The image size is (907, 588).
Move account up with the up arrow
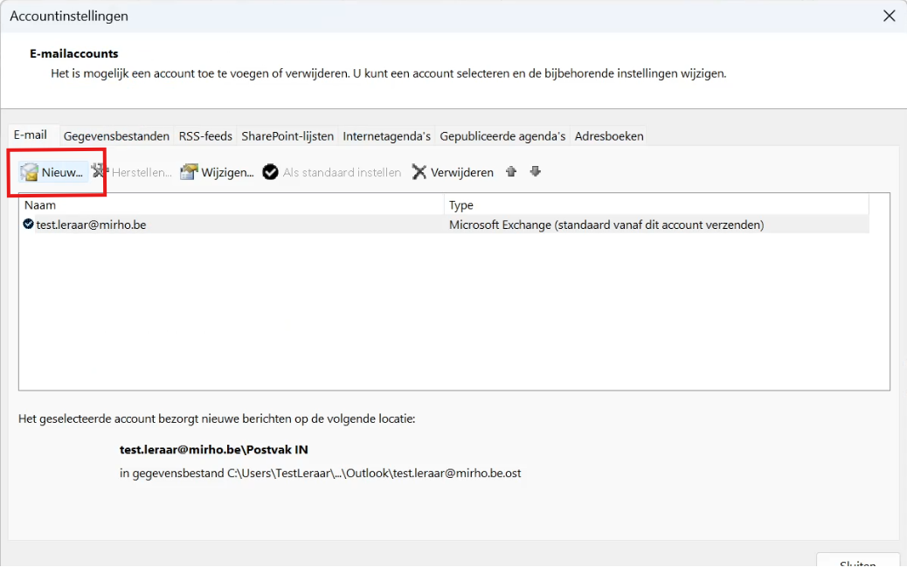511,172
